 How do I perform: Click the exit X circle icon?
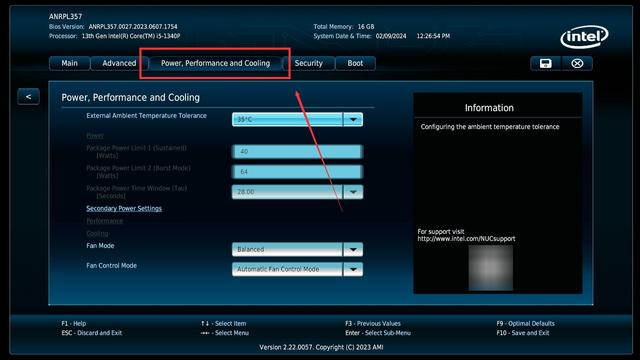(x=577, y=64)
